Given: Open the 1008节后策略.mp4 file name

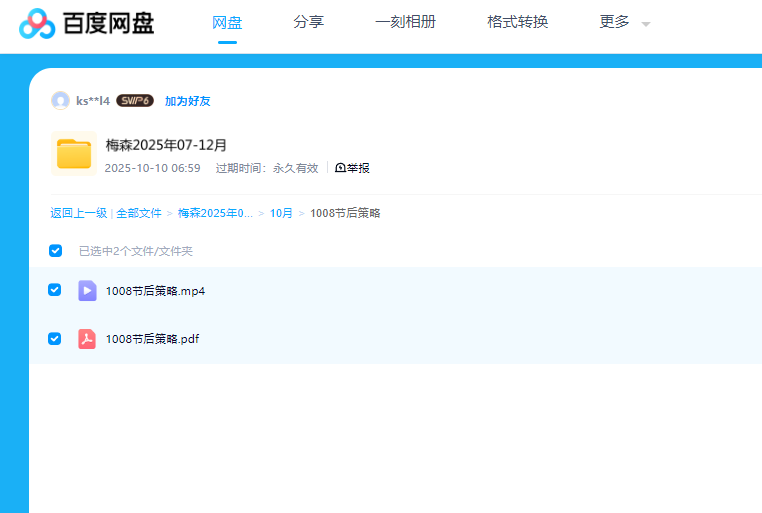Looking at the screenshot, I should [x=155, y=291].
